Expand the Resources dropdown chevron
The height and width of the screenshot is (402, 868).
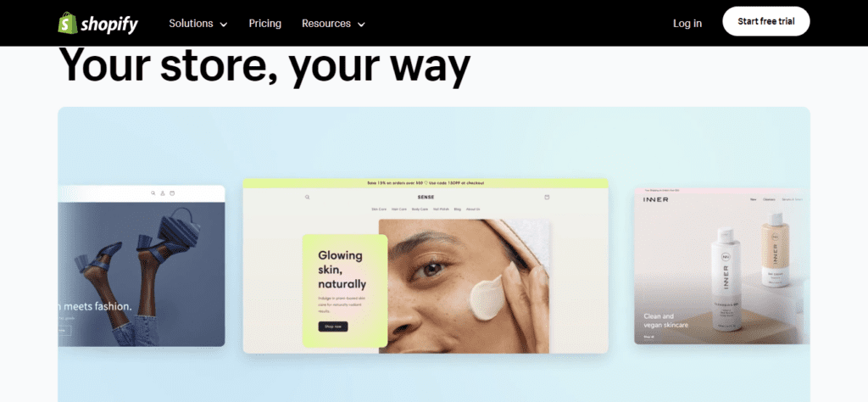[361, 25]
